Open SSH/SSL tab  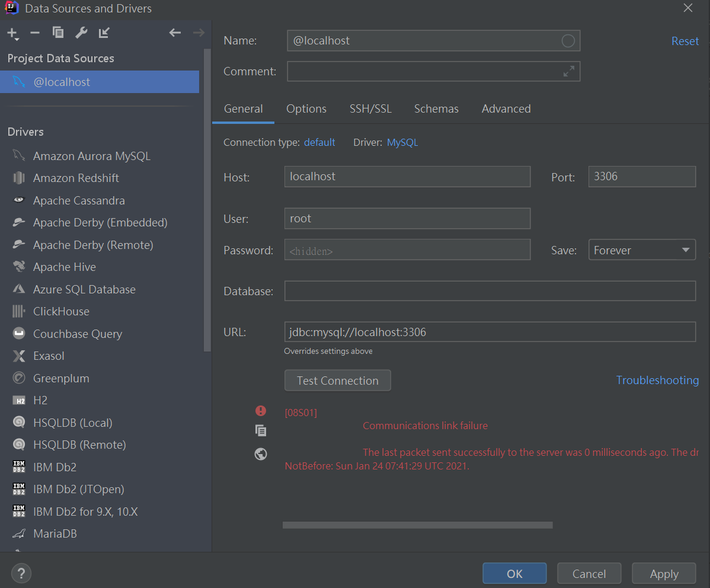370,108
